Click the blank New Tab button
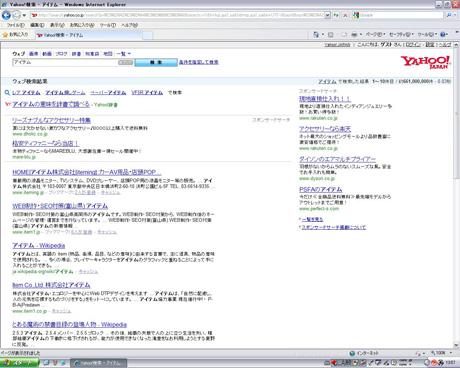 click(148, 35)
